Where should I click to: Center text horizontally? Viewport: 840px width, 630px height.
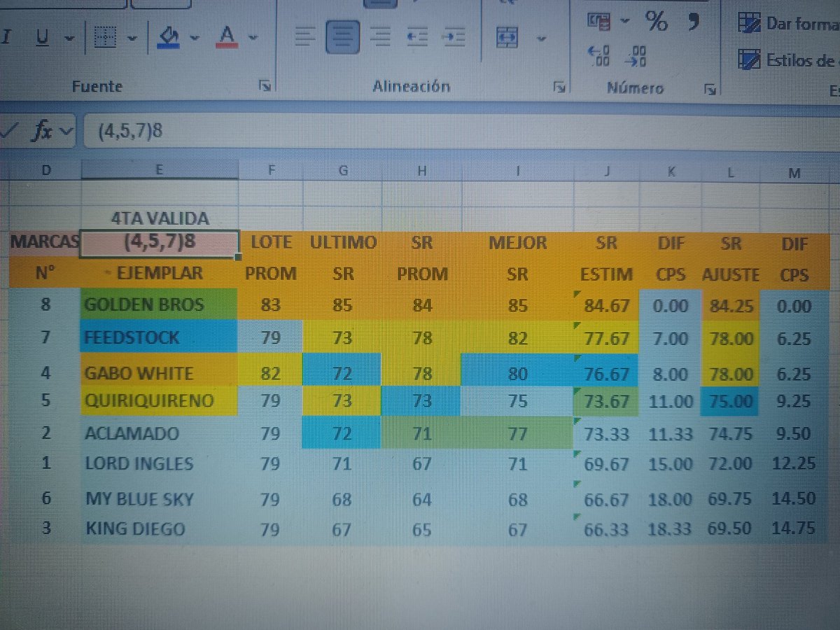[x=342, y=37]
